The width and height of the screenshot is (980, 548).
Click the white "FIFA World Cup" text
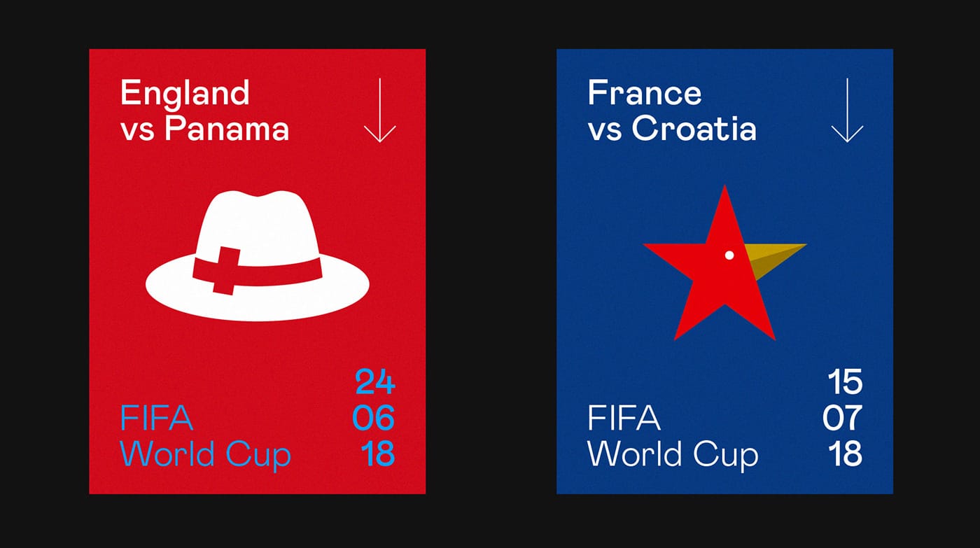(x=672, y=436)
